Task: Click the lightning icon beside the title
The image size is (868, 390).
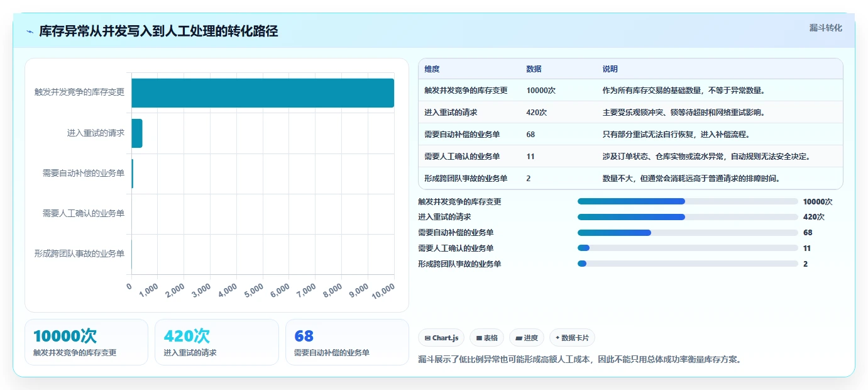Action: coord(30,31)
